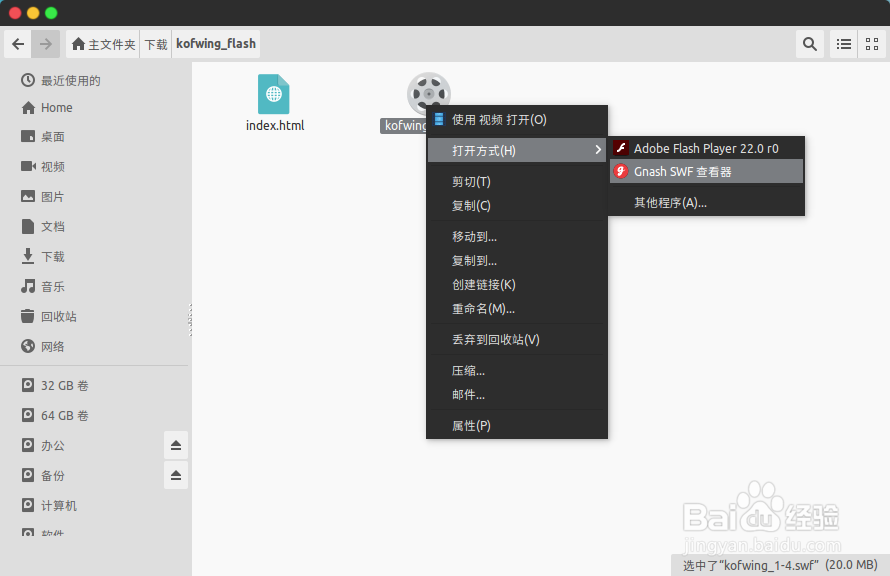Click forward navigation dropdown arrow
Screen dimensions: 890x576
45,44
